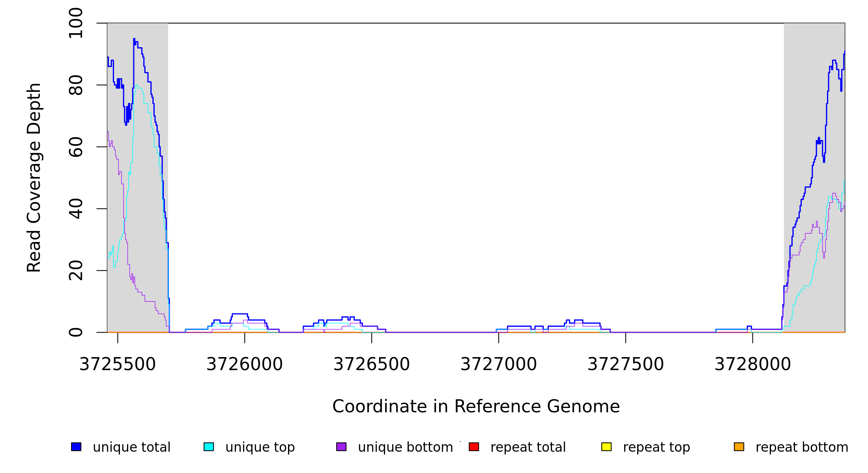Click the x-axis label 3728000
Screen dimensions: 868x473
[x=753, y=364]
